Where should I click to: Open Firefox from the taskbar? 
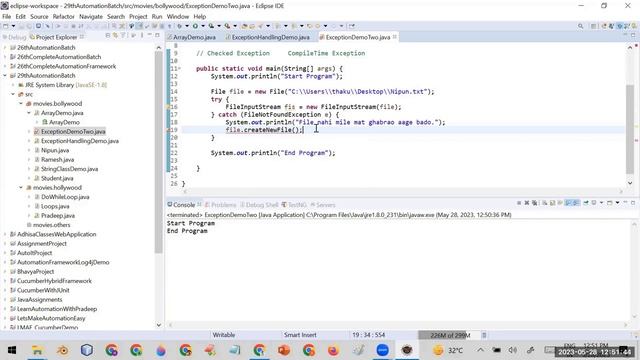333,350
